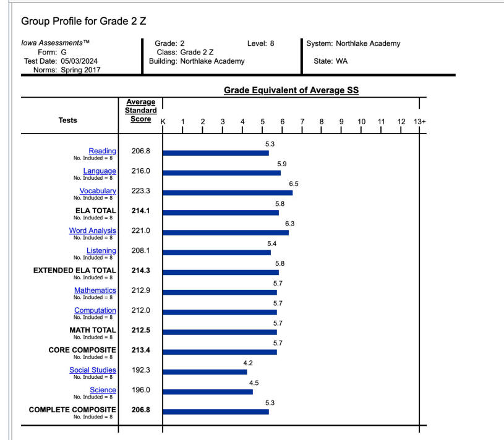Viewport: 504px width, 440px height.
Task: Open the Vocabulary test details
Action: (98, 191)
